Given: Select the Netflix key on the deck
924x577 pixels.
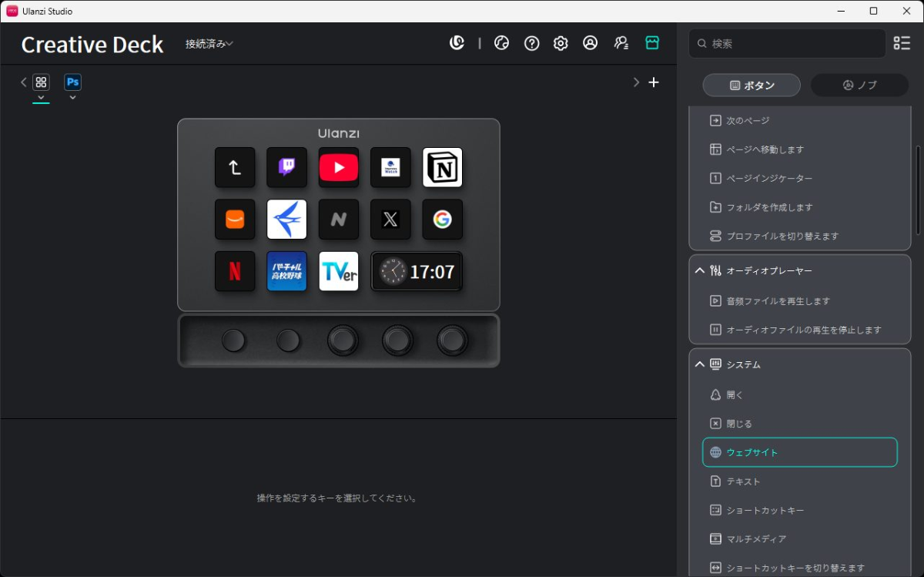Looking at the screenshot, I should pos(235,271).
